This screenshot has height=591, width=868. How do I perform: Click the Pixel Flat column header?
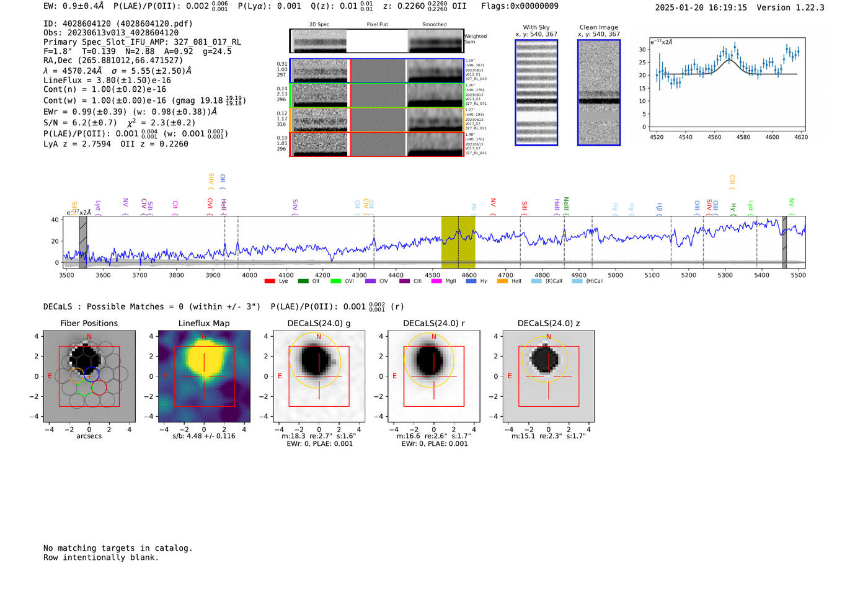378,25
